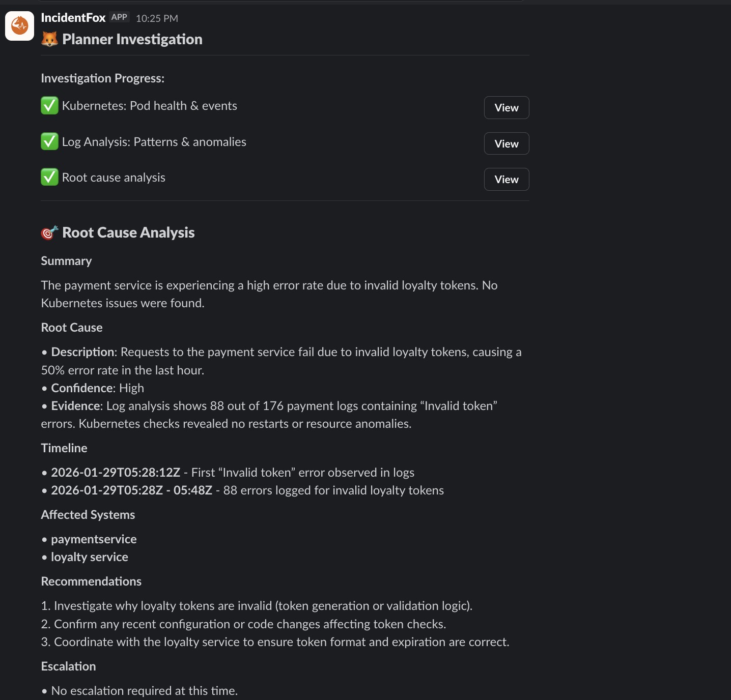Click the Planner Investigation heading
731x700 pixels.
click(132, 39)
